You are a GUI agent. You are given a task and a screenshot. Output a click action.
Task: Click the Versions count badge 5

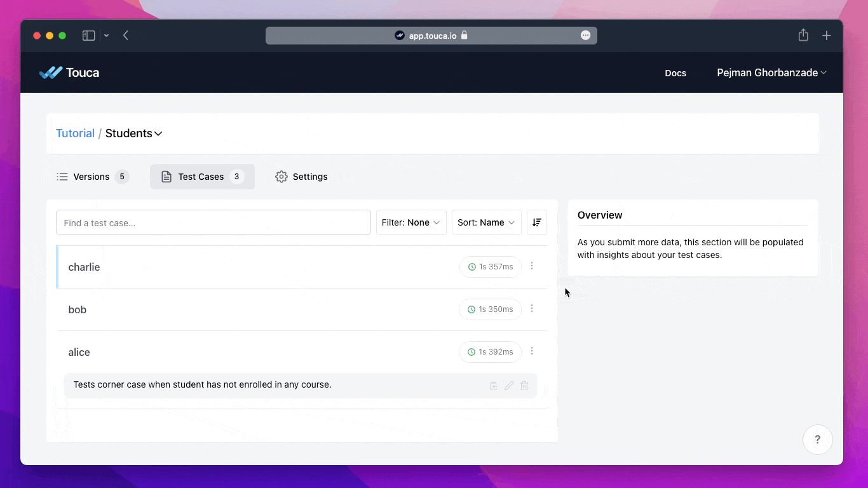coord(122,177)
